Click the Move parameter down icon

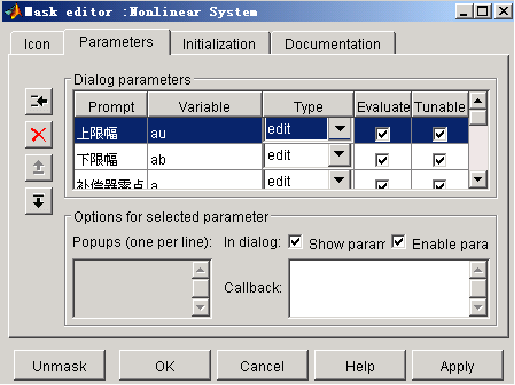tap(39, 201)
